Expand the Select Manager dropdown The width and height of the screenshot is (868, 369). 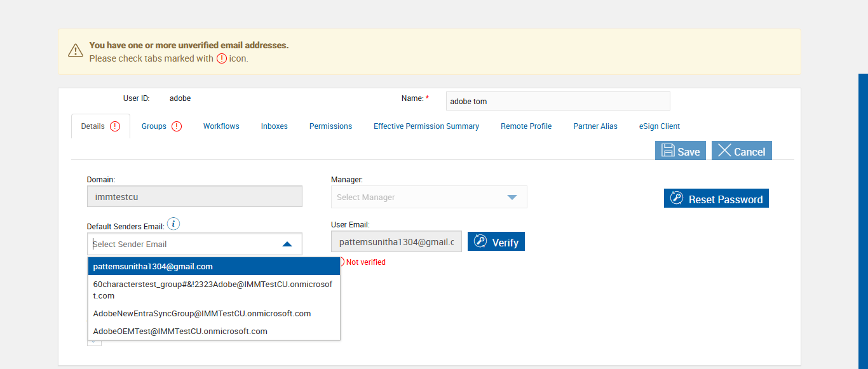coord(512,198)
